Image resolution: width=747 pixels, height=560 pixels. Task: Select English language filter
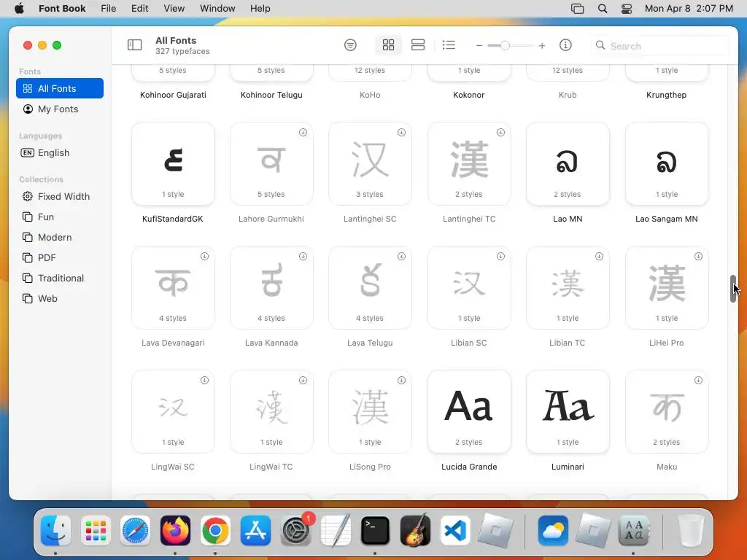tap(60, 153)
